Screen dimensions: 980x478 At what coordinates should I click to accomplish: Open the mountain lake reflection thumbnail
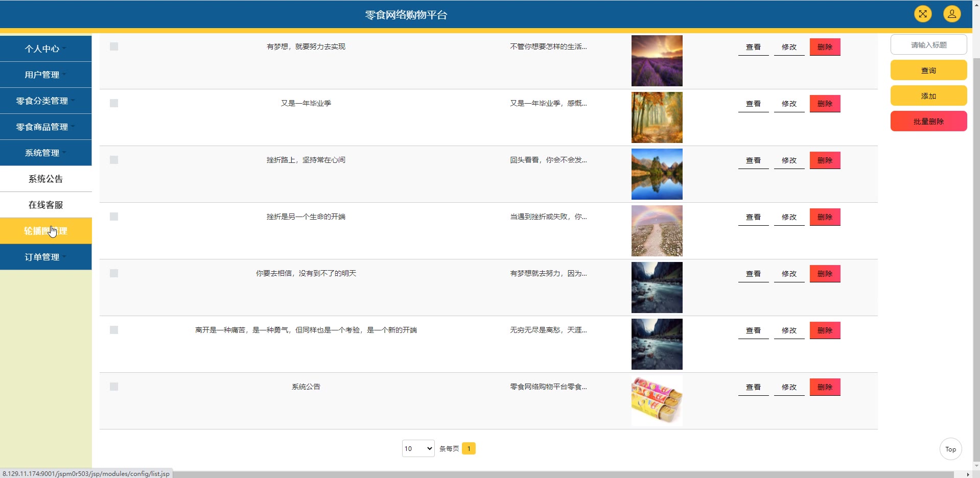pos(657,174)
